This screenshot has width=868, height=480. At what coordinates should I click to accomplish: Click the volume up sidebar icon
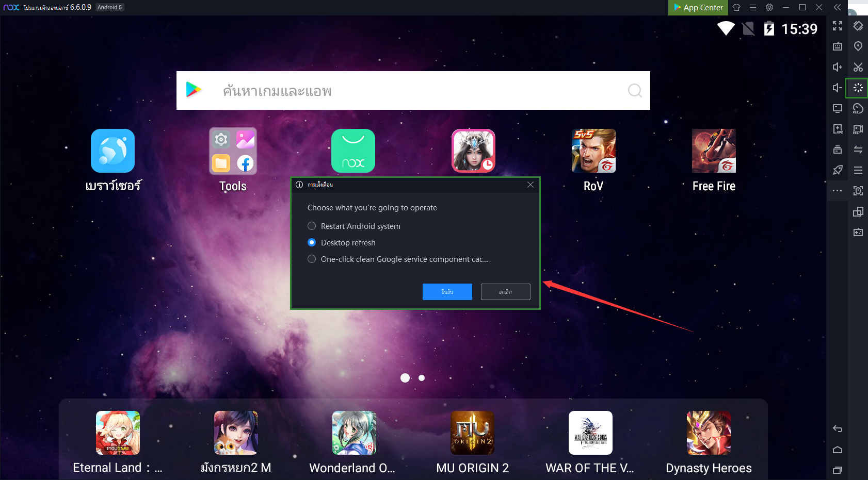pos(837,67)
